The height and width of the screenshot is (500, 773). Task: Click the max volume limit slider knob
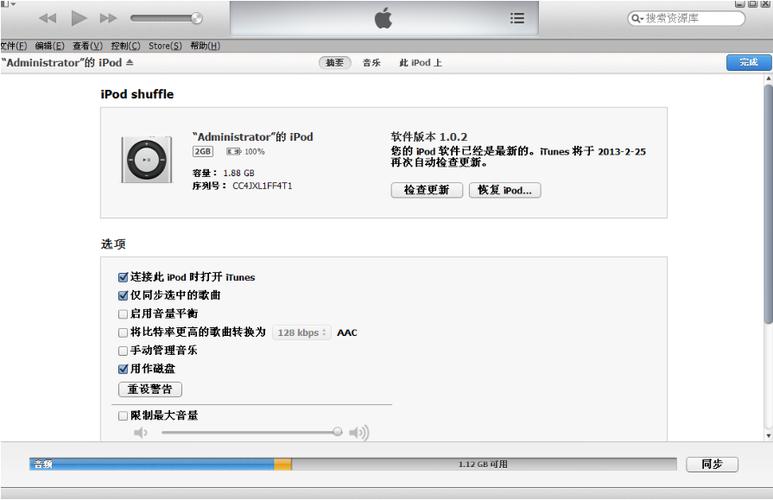337,432
